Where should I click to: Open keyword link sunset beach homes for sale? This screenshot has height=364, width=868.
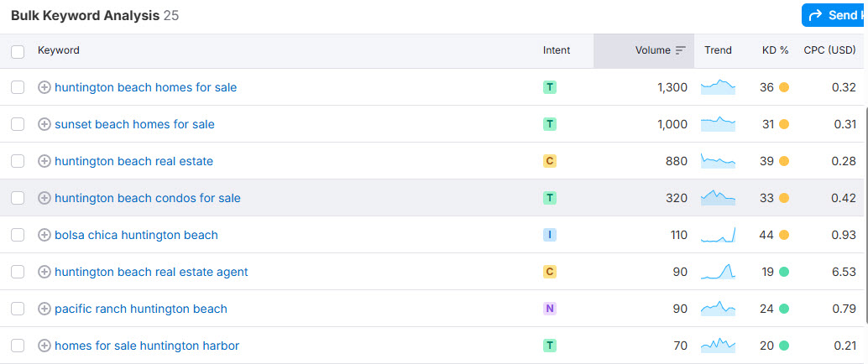[134, 124]
